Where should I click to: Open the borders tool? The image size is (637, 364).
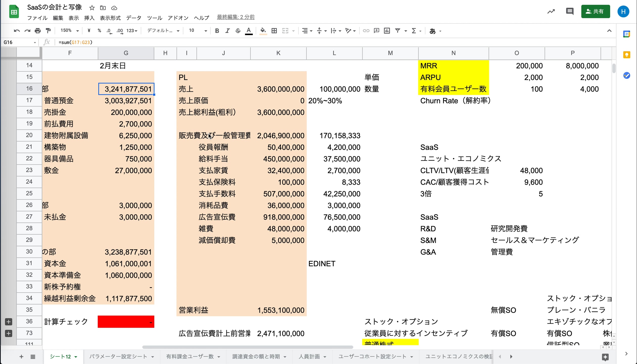coord(274,31)
